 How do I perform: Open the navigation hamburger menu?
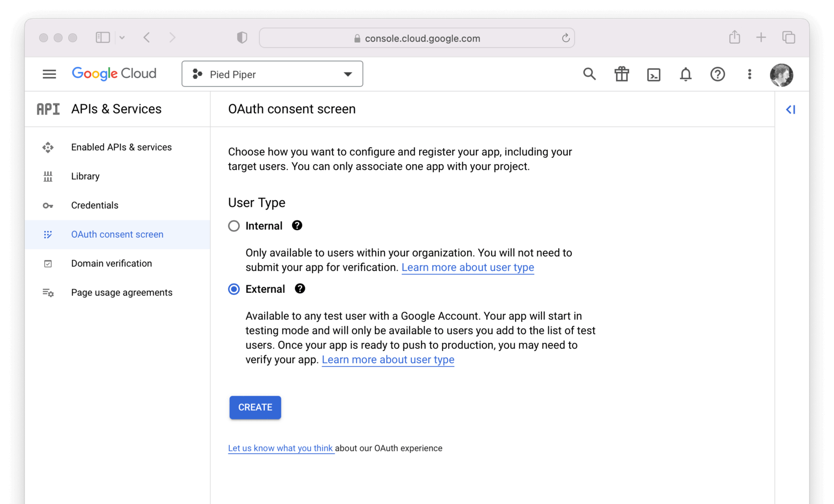[50, 74]
